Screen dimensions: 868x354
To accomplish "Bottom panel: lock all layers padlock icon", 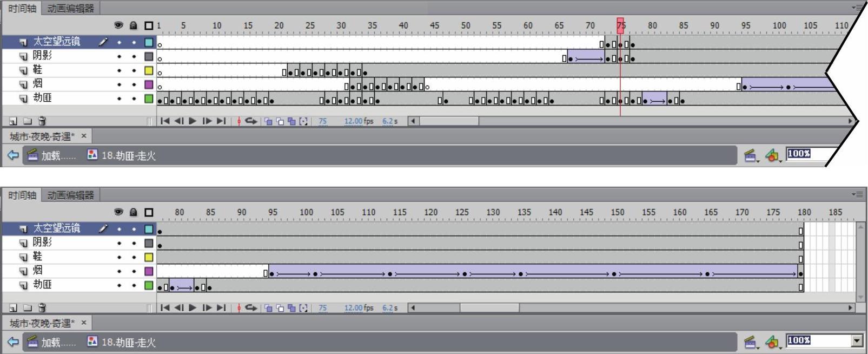I will coord(134,212).
